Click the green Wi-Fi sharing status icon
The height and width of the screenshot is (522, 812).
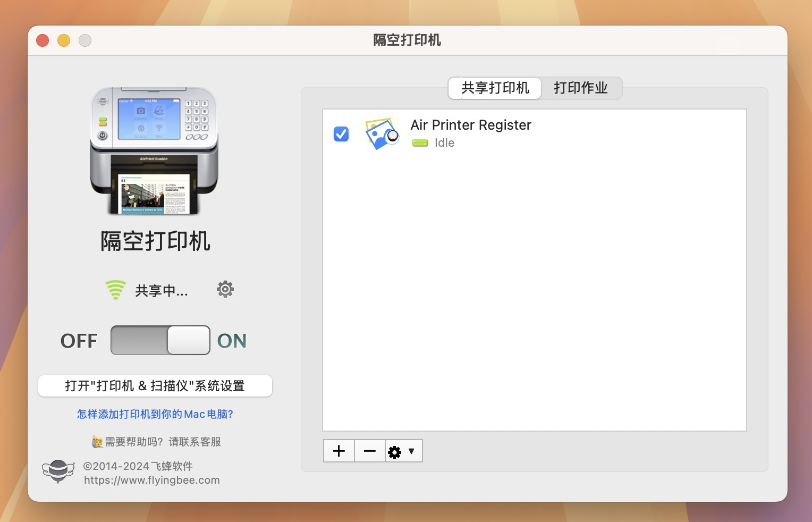click(115, 289)
